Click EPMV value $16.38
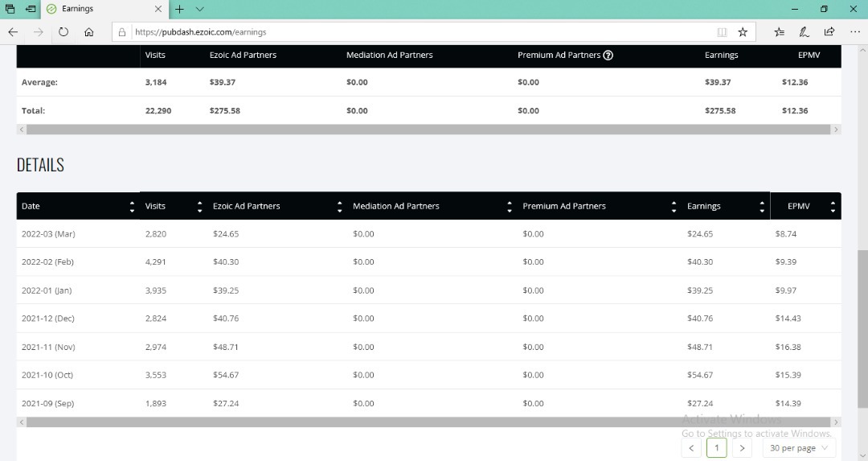Viewport: 868px width, 461px height. coord(788,347)
